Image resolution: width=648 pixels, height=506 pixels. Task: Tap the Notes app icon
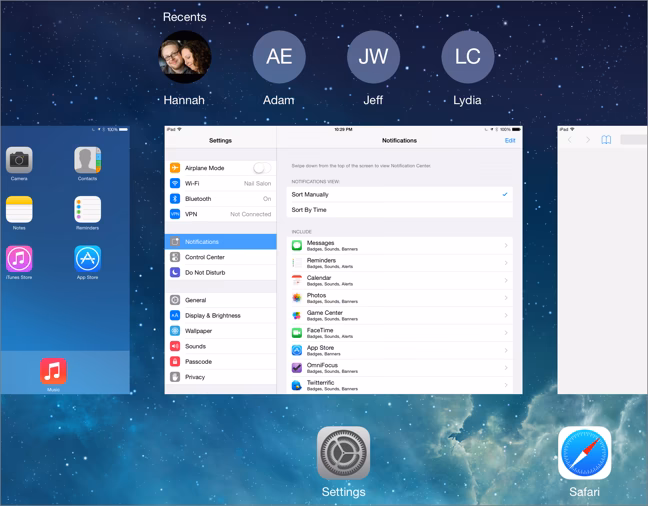19,209
